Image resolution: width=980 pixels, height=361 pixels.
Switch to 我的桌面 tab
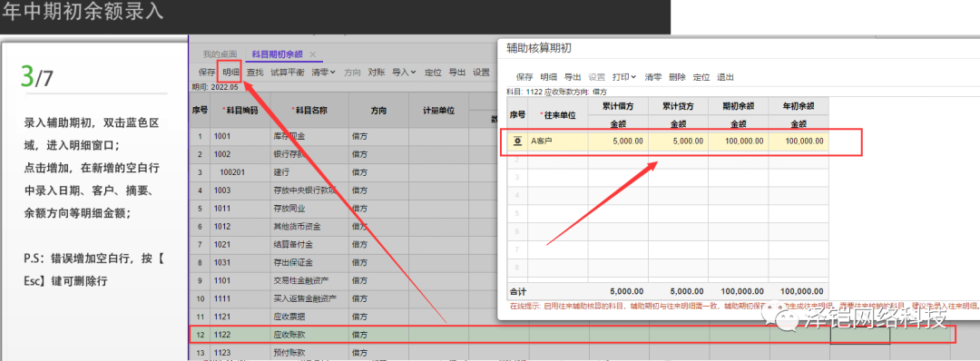(220, 54)
